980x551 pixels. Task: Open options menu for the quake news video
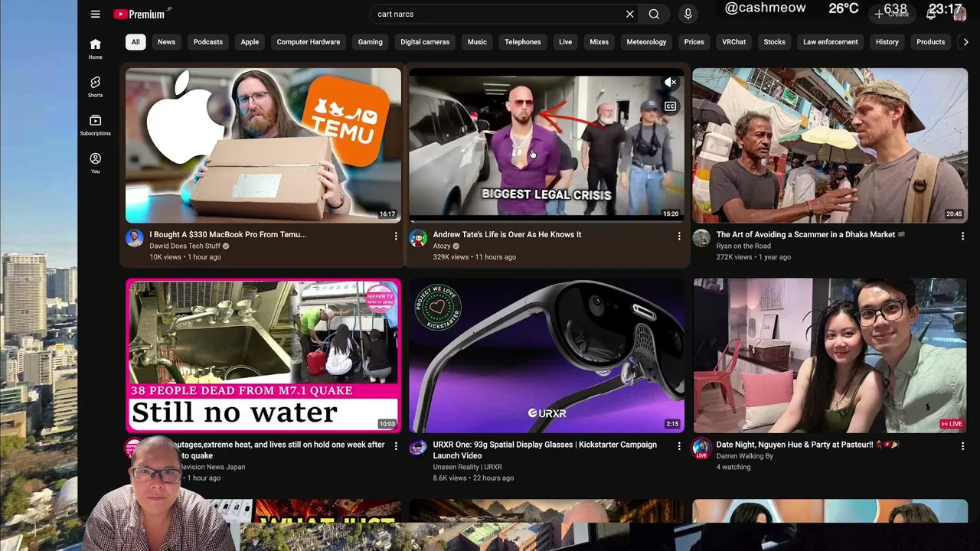pyautogui.click(x=396, y=446)
